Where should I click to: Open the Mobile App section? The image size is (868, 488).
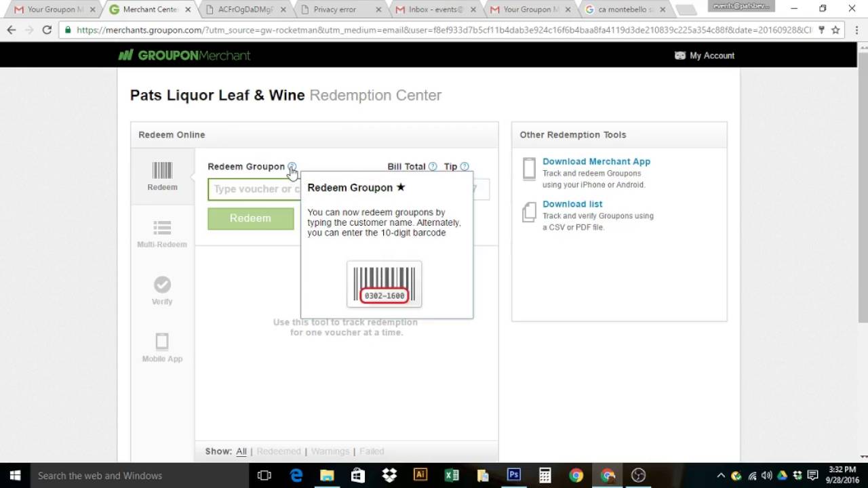[x=162, y=348]
